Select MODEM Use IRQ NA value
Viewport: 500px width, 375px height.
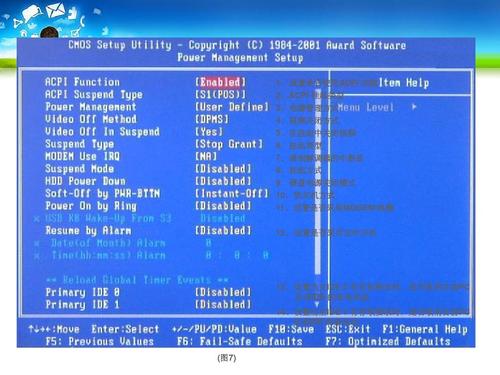pyautogui.click(x=206, y=156)
